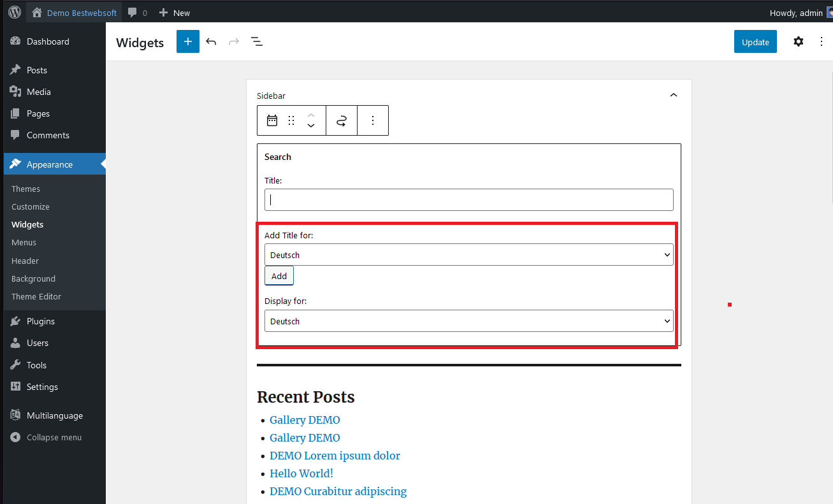Image resolution: width=833 pixels, height=504 pixels.
Task: Click the Recent Posts heading
Action: [306, 397]
